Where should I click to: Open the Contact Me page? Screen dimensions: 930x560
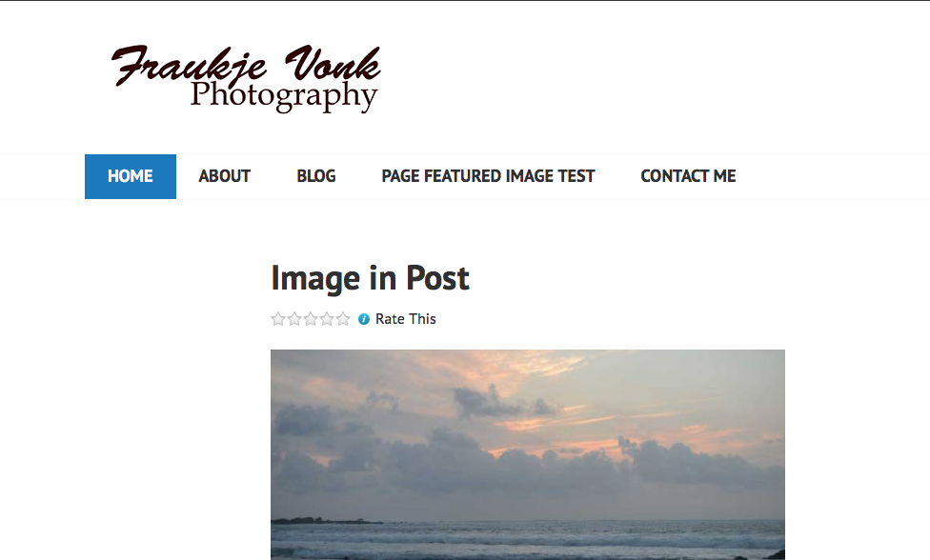tap(688, 176)
